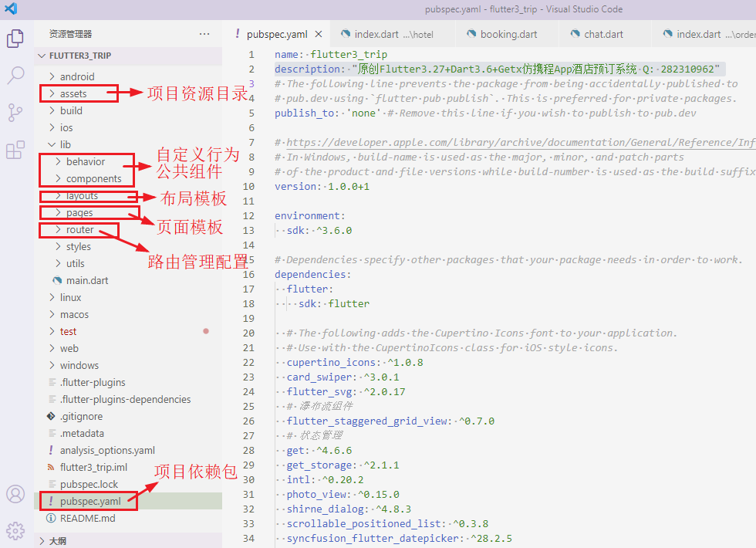The image size is (756, 548).
Task: Switch to the chat.dart tab
Action: 603,34
